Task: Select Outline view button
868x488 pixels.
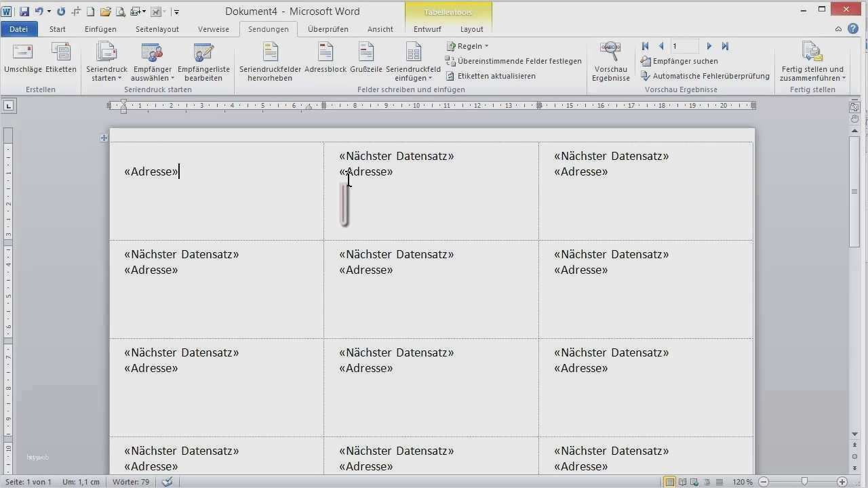Action: [x=707, y=482]
